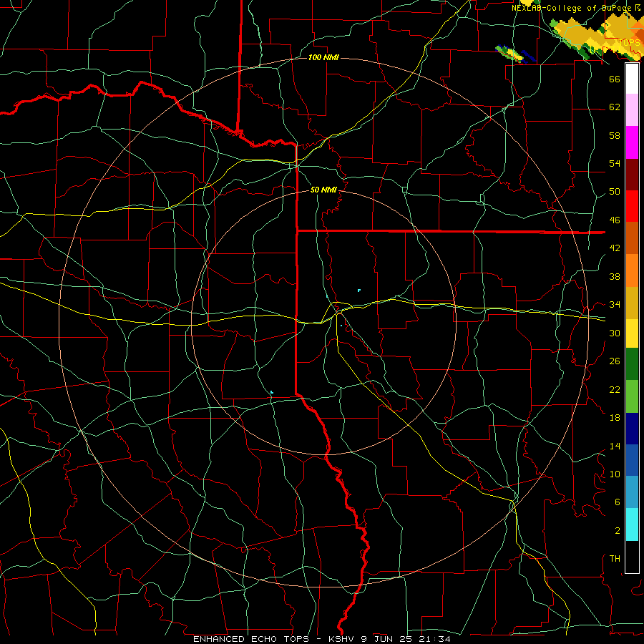Click the gold legend color block

click(632, 303)
